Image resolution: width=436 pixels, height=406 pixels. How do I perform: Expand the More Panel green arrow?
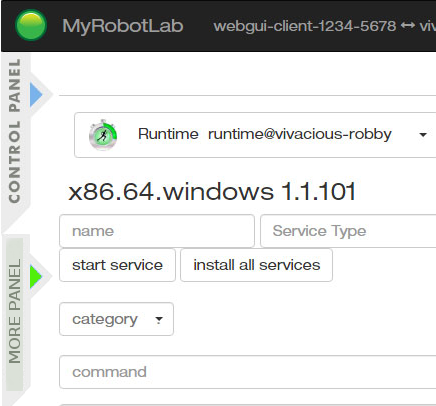pos(36,276)
